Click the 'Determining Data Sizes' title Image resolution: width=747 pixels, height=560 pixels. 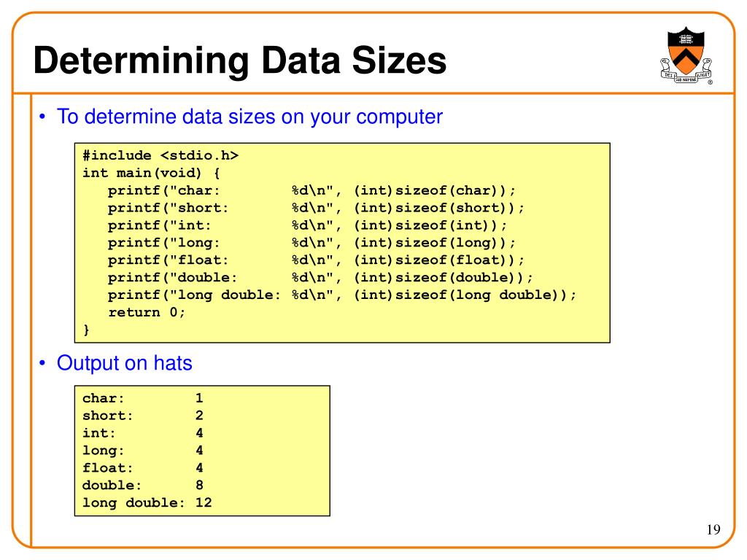click(x=240, y=61)
